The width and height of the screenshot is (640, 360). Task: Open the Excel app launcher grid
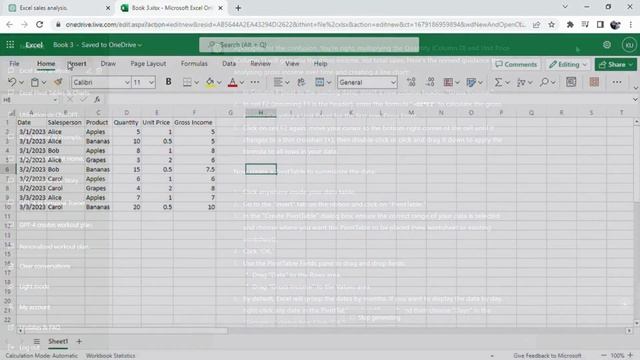click(10, 45)
